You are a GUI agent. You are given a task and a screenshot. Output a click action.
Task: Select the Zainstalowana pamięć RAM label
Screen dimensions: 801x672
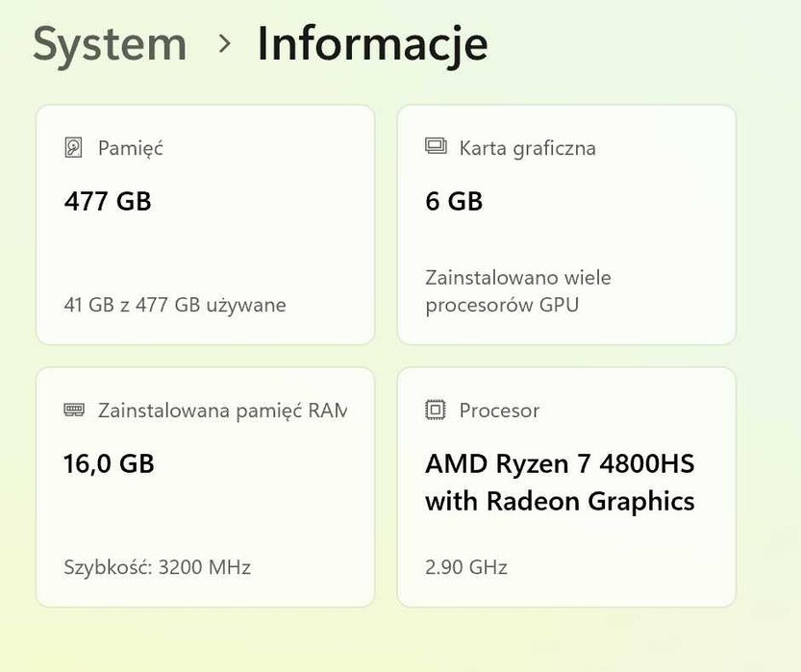pos(221,411)
